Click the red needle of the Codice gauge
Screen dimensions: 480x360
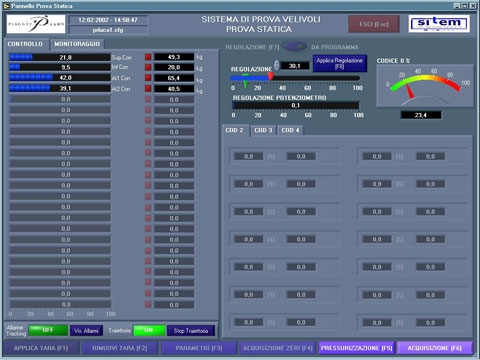[x=409, y=90]
